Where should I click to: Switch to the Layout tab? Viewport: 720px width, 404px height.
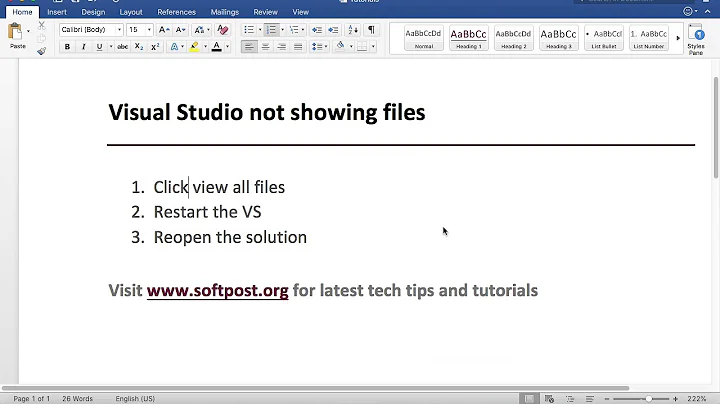click(131, 12)
